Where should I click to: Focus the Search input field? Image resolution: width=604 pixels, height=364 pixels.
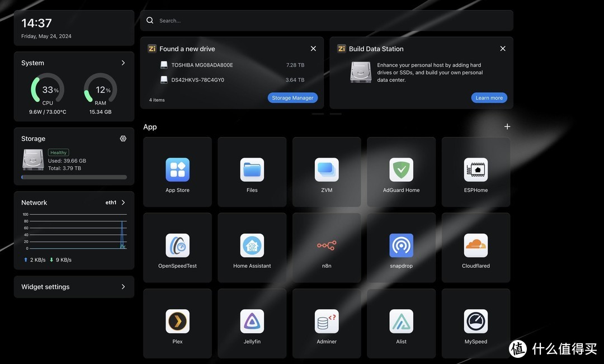pos(330,21)
